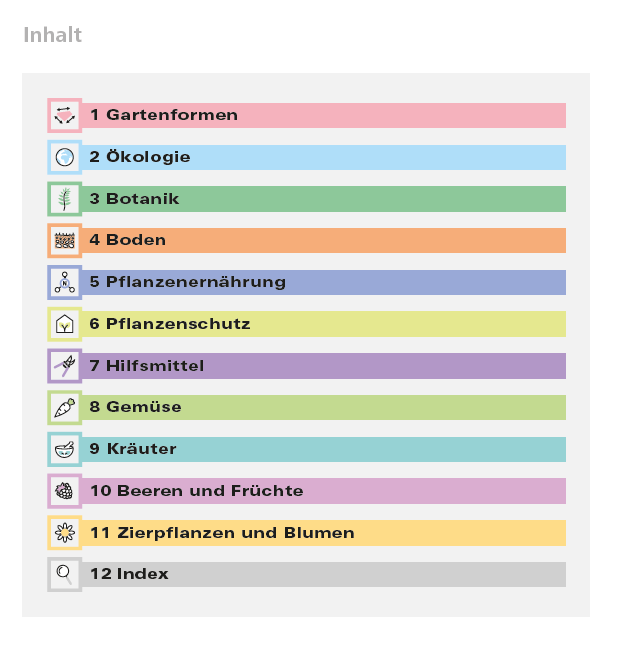The width and height of the screenshot is (619, 652).
Task: Click the Gartenformen garden shape icon
Action: point(64,115)
